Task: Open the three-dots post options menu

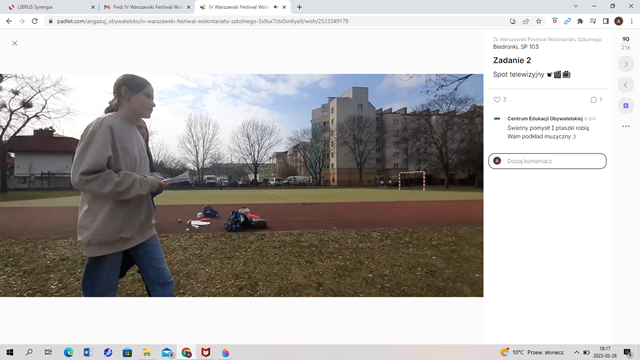Action: [626, 127]
